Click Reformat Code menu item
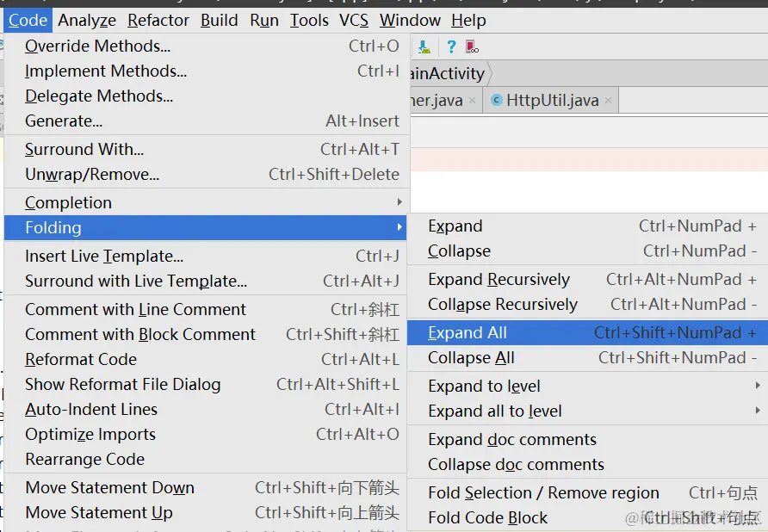Image resolution: width=768 pixels, height=532 pixels. tap(207, 360)
